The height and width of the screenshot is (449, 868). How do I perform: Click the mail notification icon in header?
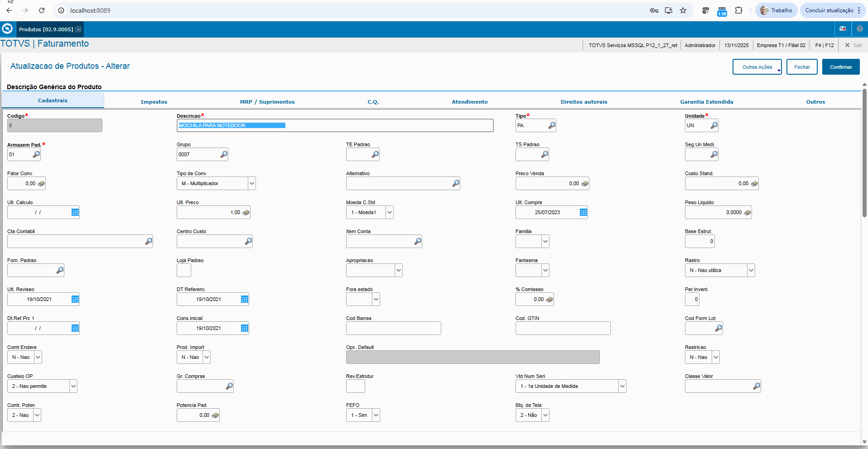(x=843, y=29)
